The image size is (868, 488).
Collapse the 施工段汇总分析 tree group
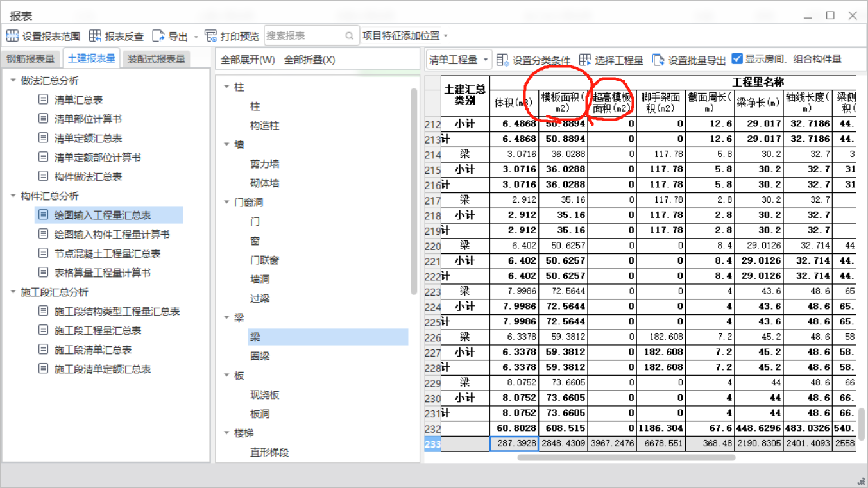pos(13,292)
